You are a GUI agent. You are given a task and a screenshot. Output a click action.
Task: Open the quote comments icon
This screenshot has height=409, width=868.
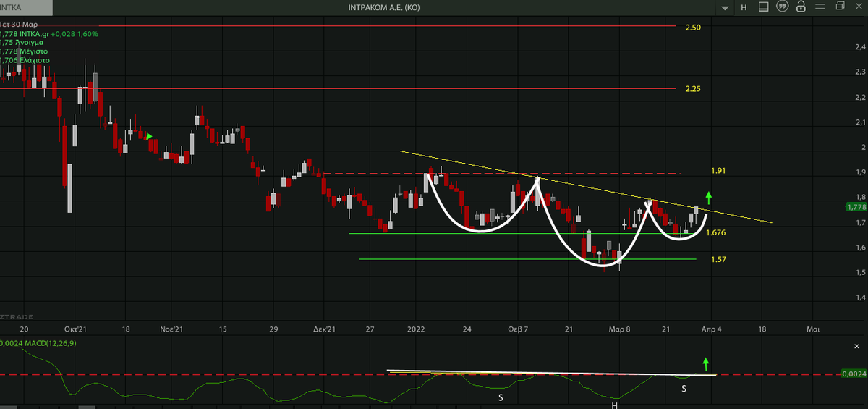(x=781, y=7)
